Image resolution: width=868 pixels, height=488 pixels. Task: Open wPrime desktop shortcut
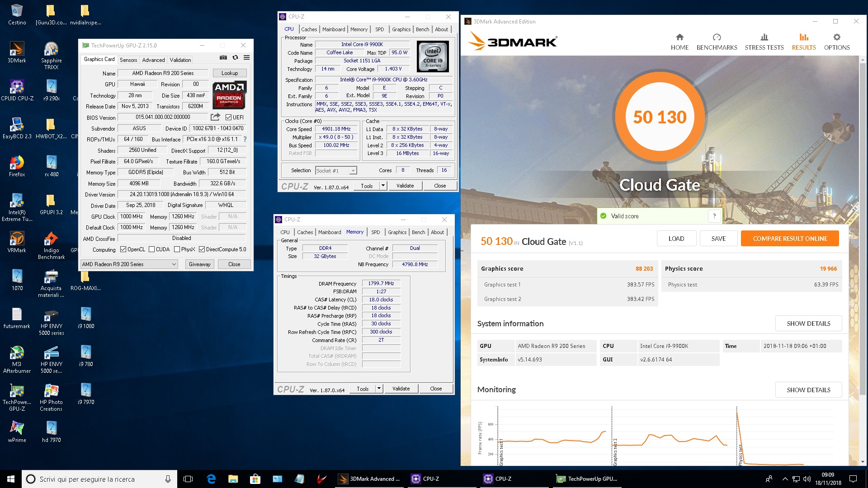pyautogui.click(x=17, y=432)
